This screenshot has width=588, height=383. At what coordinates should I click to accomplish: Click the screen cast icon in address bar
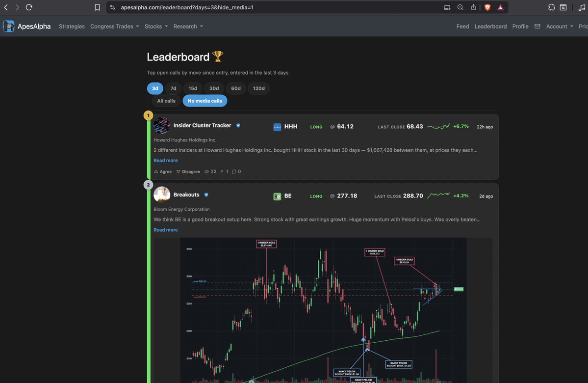(447, 7)
